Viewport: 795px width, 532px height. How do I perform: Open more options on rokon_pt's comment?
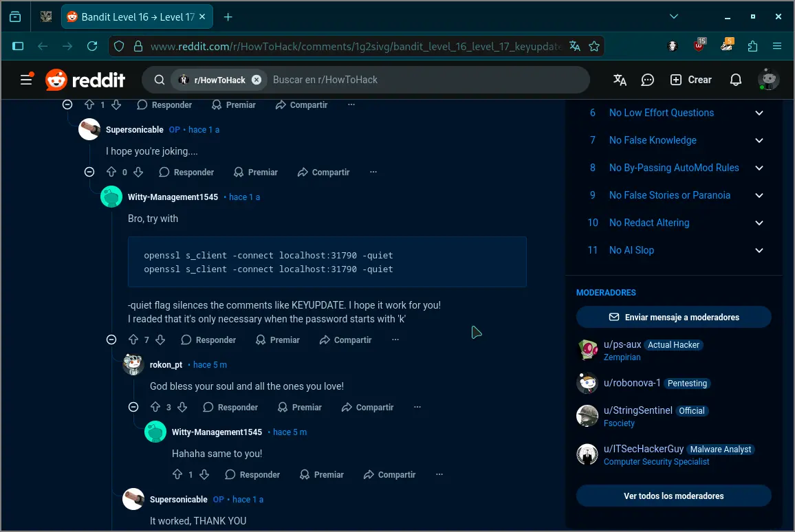(417, 407)
